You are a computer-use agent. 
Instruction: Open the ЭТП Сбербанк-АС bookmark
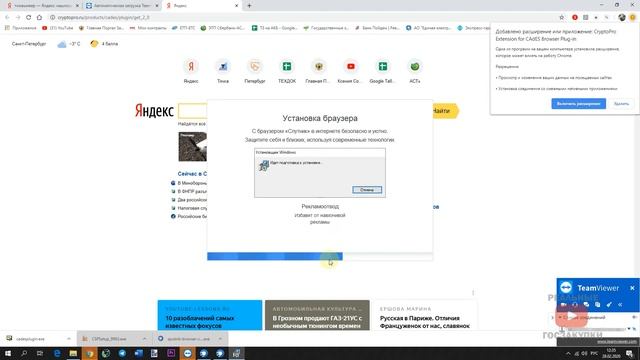pos(222,28)
